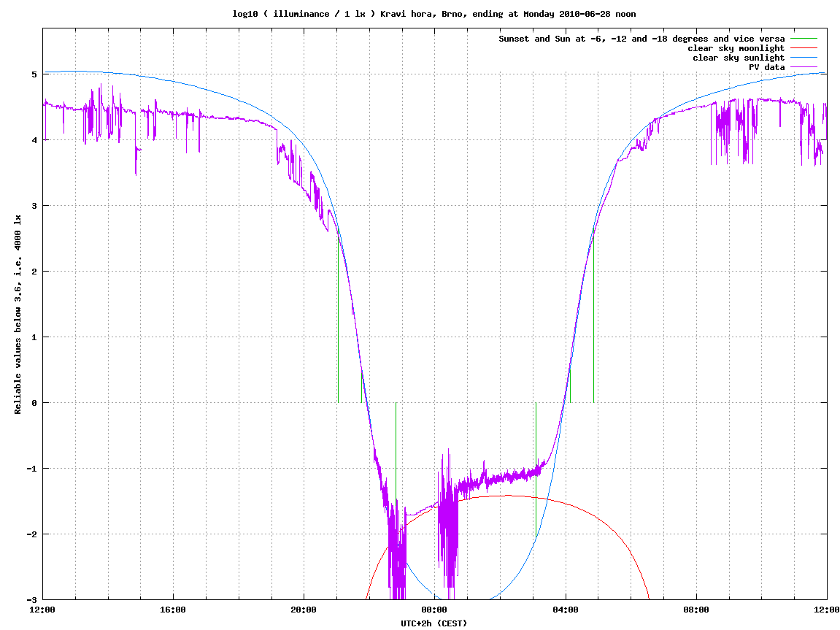The width and height of the screenshot is (840, 630).
Task: Click the tall green sunrise line near 05:00
Action: click(593, 316)
